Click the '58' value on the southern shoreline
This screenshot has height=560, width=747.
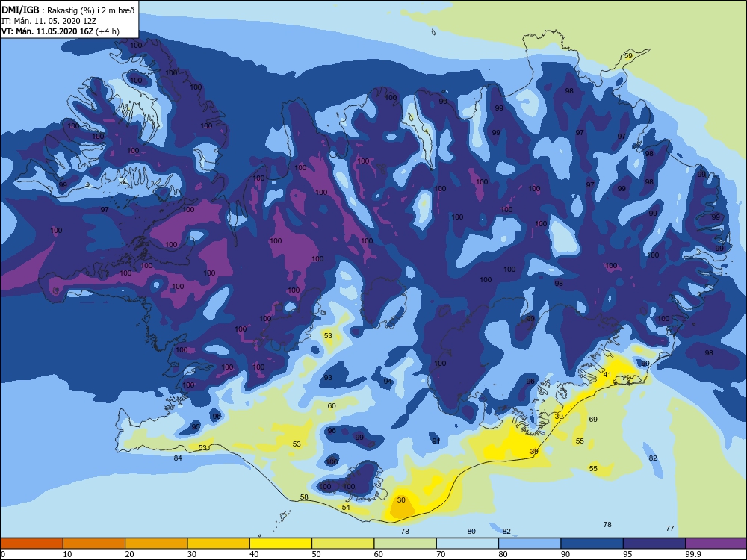click(x=304, y=497)
